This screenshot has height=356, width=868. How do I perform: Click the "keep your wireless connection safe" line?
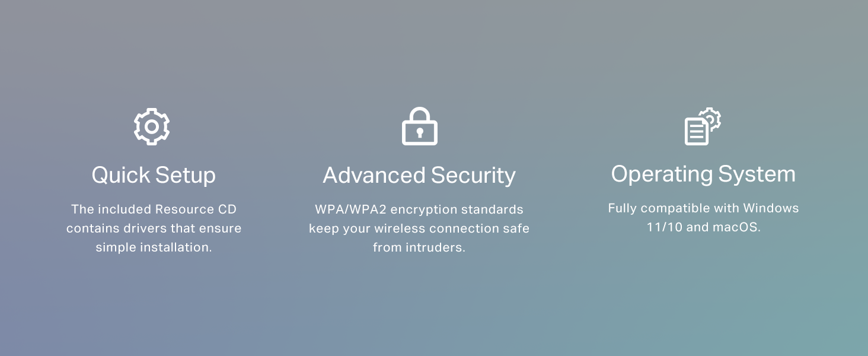tap(419, 228)
